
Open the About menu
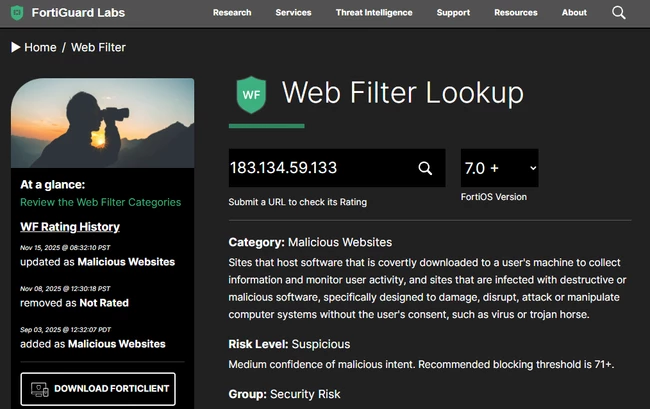tap(574, 12)
